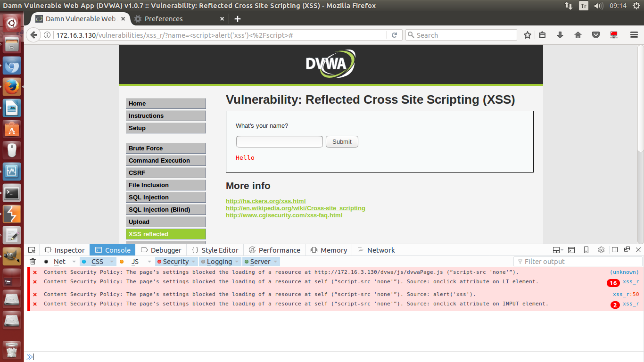Expand the Logging filter dropdown arrow

[237, 262]
